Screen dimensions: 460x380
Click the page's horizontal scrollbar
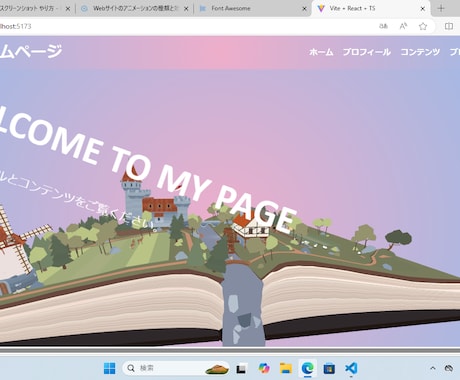[230, 350]
